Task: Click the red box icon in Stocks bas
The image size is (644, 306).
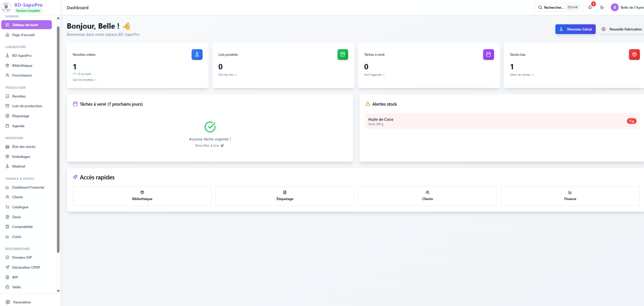Action: (x=634, y=54)
